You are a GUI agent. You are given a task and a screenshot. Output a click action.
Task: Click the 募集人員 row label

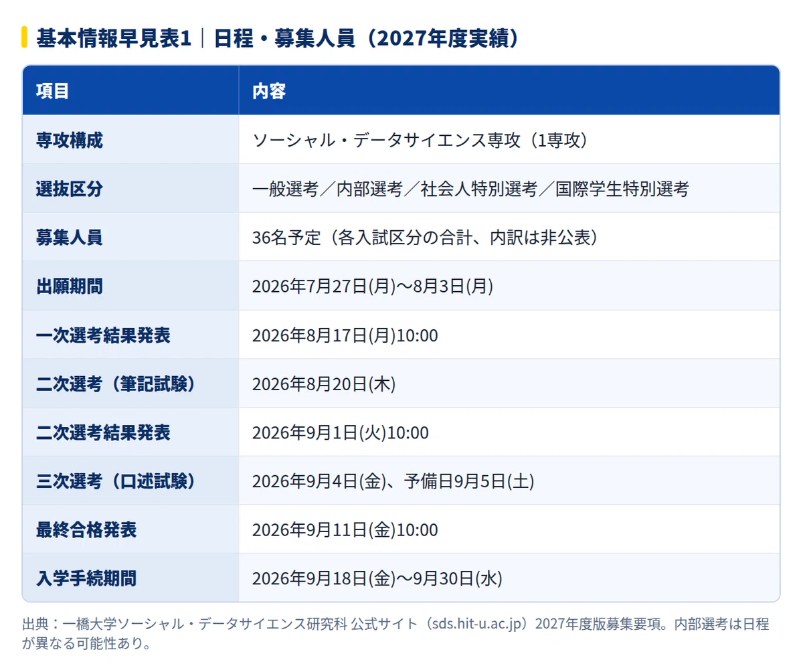(x=130, y=237)
